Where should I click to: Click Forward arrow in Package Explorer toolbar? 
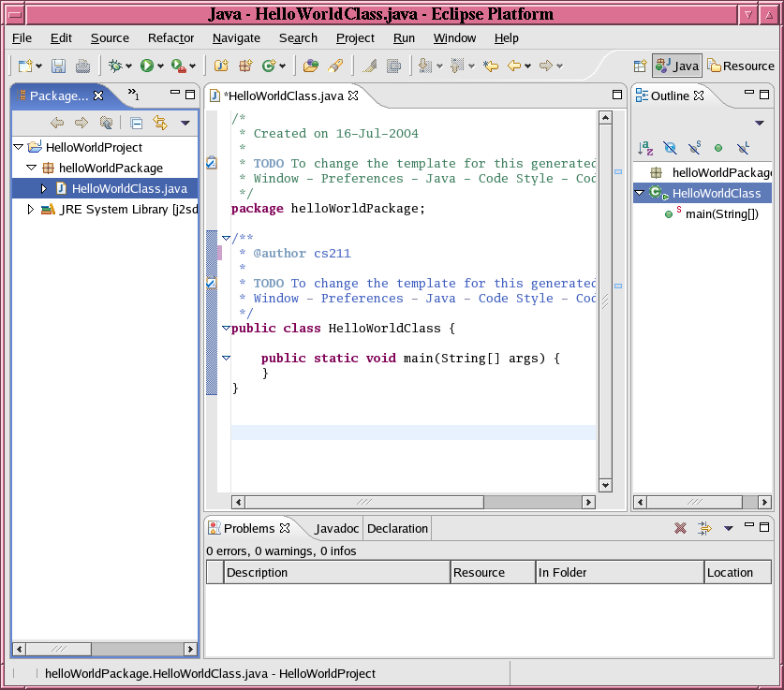point(81,123)
